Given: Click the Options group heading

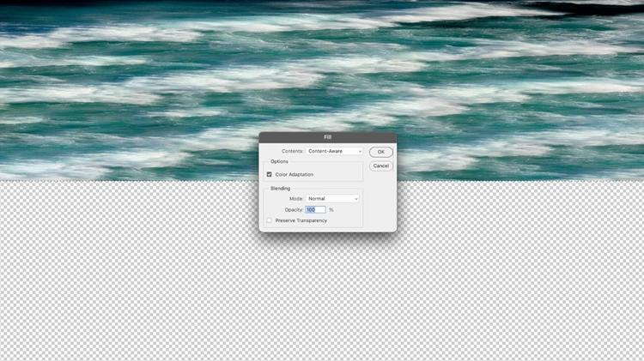Looking at the screenshot, I should pyautogui.click(x=279, y=161).
